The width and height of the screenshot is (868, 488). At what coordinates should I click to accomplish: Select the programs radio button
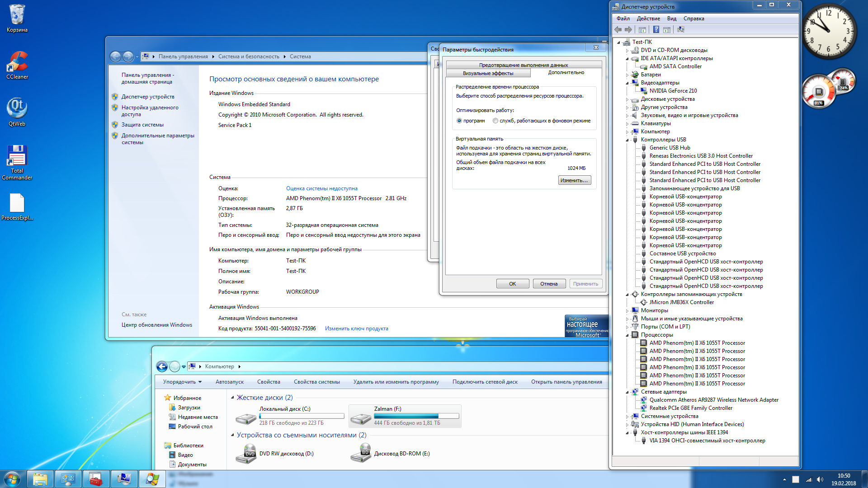(459, 121)
